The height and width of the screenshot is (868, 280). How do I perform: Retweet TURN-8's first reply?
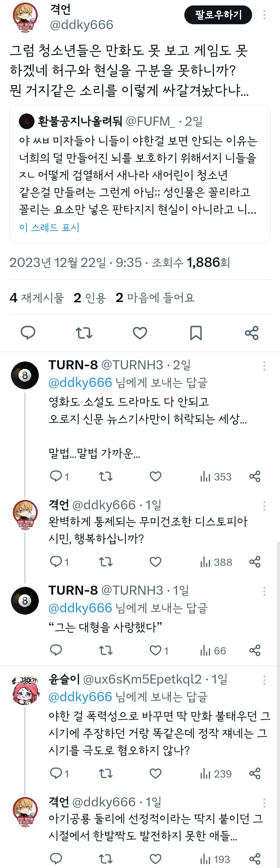pyautogui.click(x=106, y=476)
